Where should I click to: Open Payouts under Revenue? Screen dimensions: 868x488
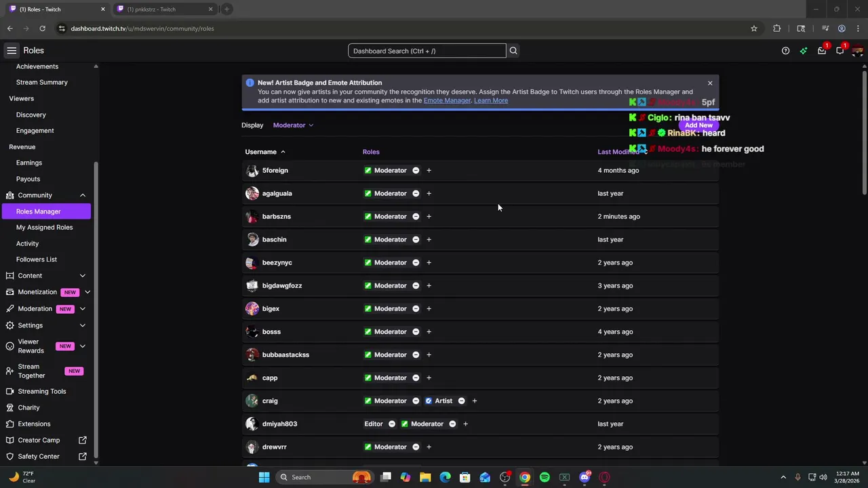click(28, 180)
